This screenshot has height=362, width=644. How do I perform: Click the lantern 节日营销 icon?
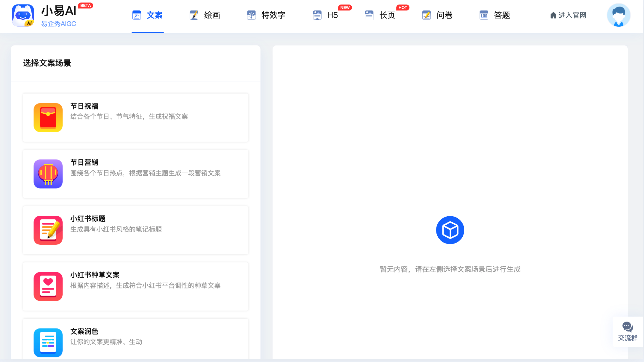click(x=48, y=174)
